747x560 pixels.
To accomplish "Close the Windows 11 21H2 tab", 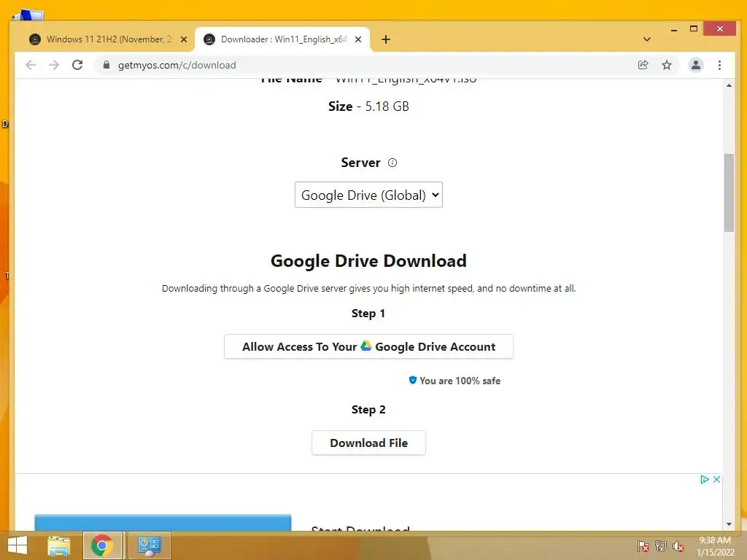I will tap(183, 39).
